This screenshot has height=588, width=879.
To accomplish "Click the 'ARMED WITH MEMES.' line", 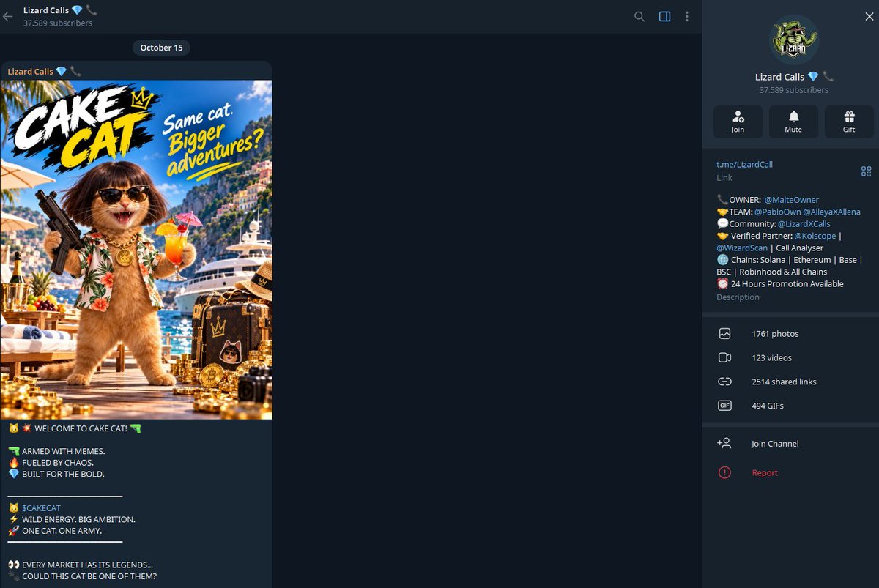I will (63, 451).
